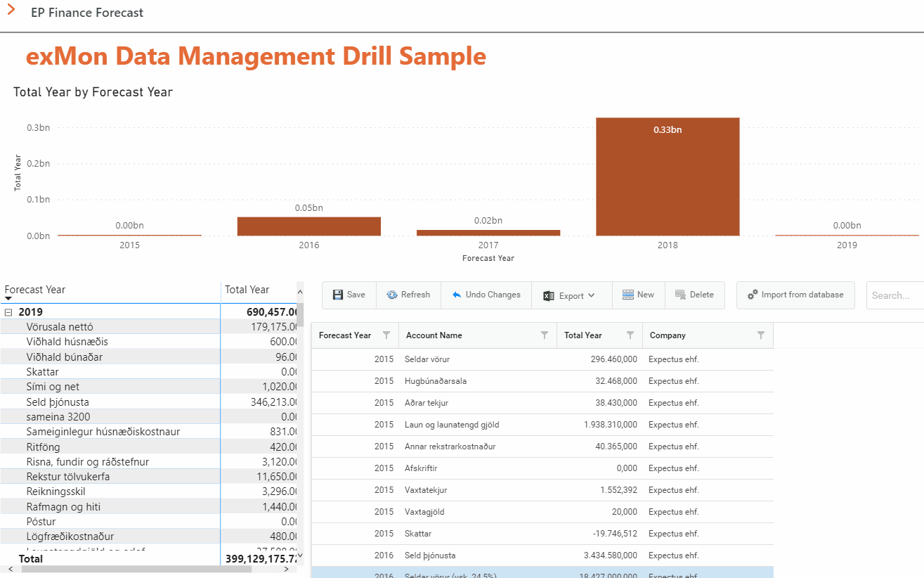Image resolution: width=924 pixels, height=578 pixels.
Task: Click the EP Finance Forecast title
Action: (87, 13)
